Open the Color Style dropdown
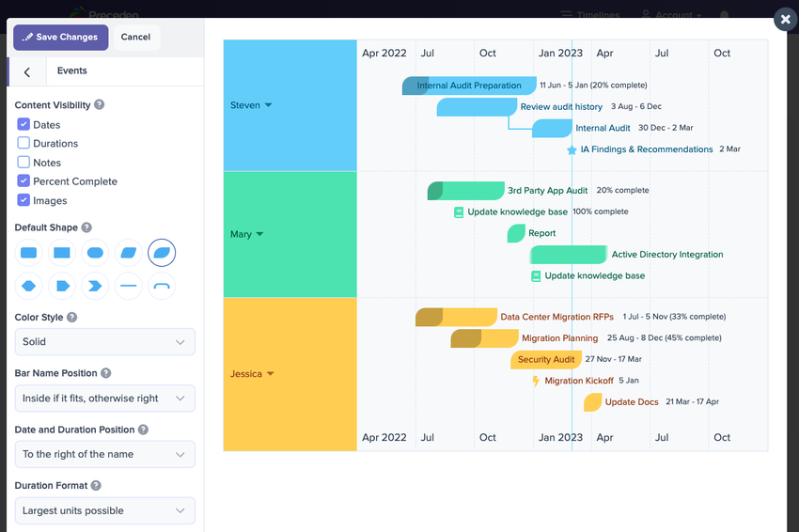 tap(104, 342)
